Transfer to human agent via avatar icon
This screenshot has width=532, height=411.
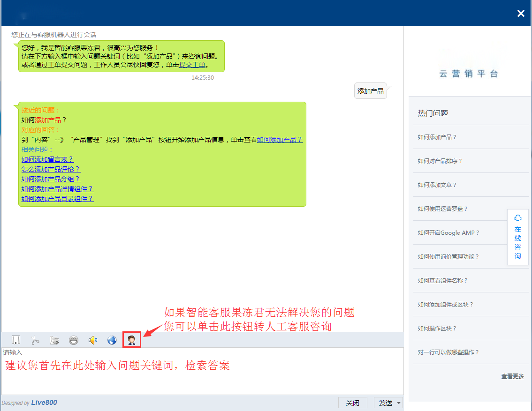[x=132, y=340]
